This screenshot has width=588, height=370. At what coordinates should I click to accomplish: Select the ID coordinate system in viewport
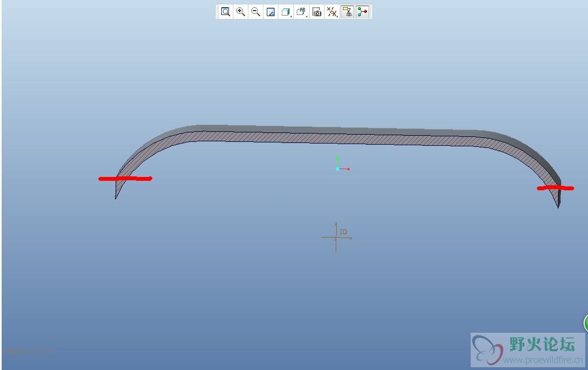(x=336, y=237)
